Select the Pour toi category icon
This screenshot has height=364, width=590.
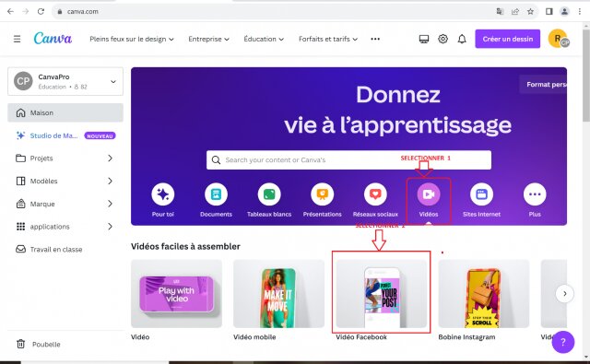pyautogui.click(x=163, y=194)
